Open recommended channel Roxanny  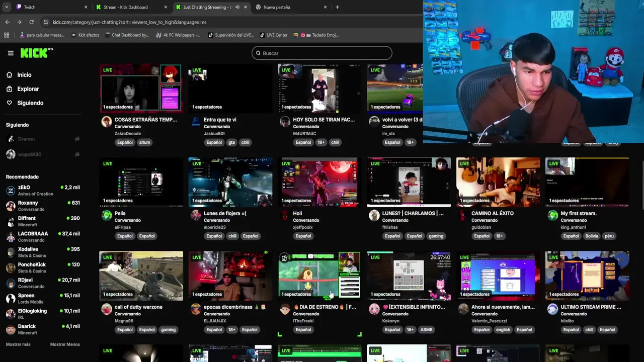pos(43,206)
